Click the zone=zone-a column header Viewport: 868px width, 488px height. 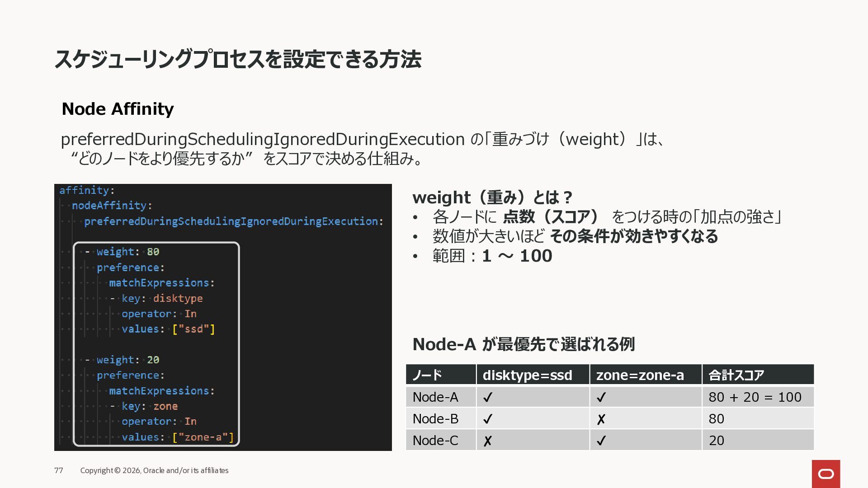[x=640, y=375]
